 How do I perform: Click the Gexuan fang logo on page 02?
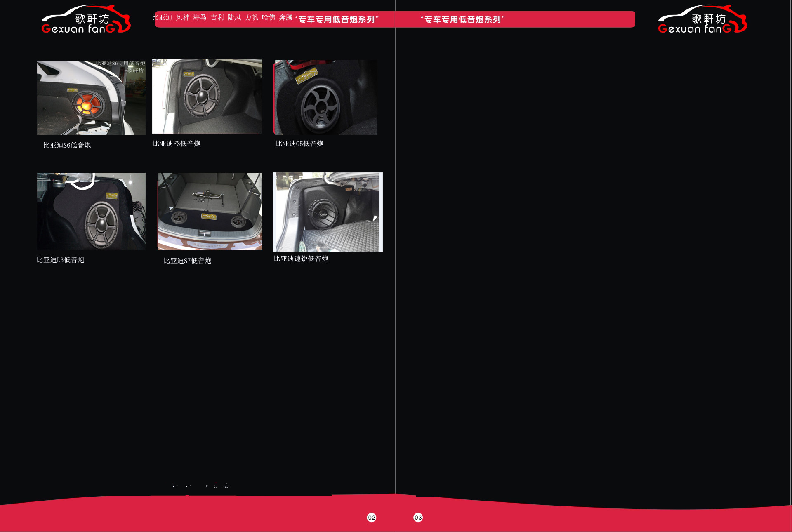(x=86, y=19)
